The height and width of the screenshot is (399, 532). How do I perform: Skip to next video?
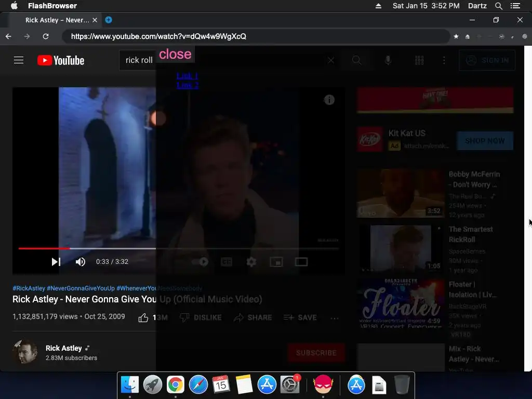(x=56, y=262)
